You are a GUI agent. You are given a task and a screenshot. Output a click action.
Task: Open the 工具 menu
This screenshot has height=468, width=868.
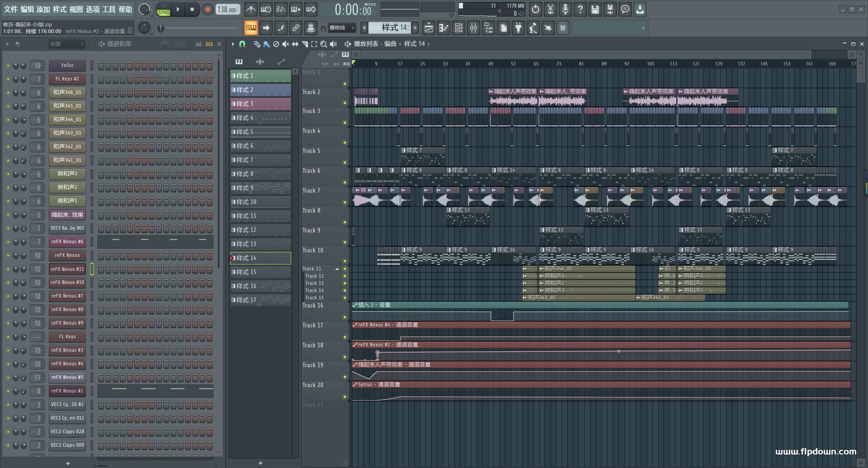click(109, 9)
